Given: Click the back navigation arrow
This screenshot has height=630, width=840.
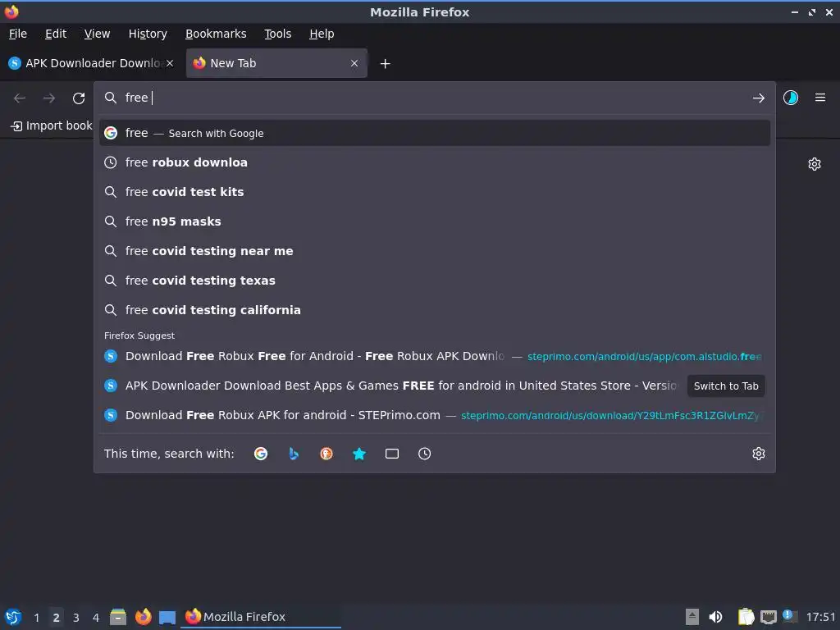Looking at the screenshot, I should coord(20,98).
